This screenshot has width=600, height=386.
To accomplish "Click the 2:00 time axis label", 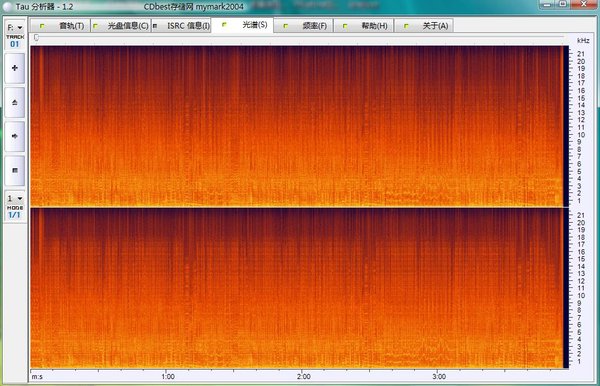I will pyautogui.click(x=303, y=377).
